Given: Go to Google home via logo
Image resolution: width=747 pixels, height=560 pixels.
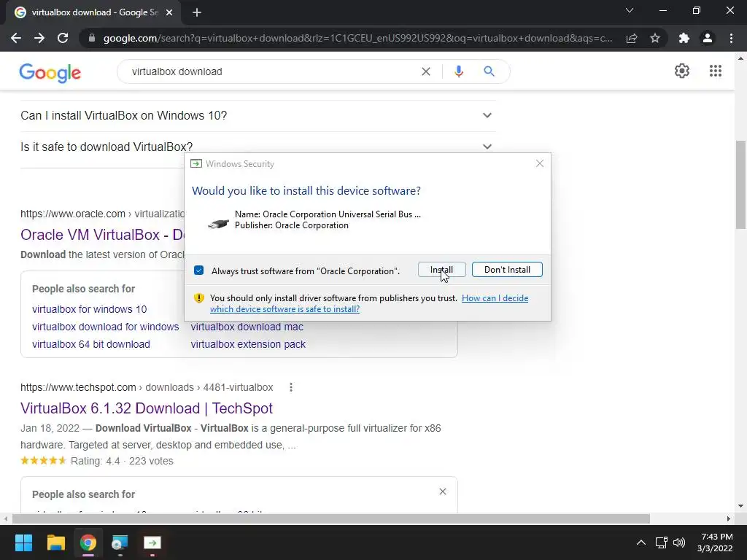Looking at the screenshot, I should click(x=50, y=73).
